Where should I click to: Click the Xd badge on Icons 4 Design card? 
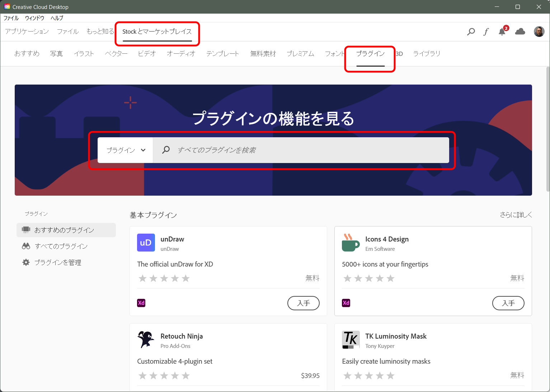pos(346,303)
